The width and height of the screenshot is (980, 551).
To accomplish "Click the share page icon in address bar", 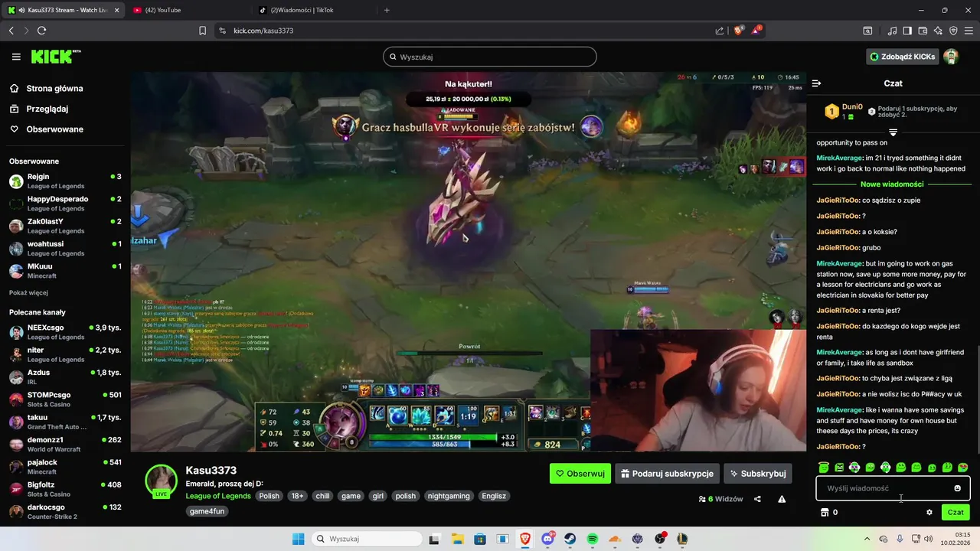I will pyautogui.click(x=720, y=31).
